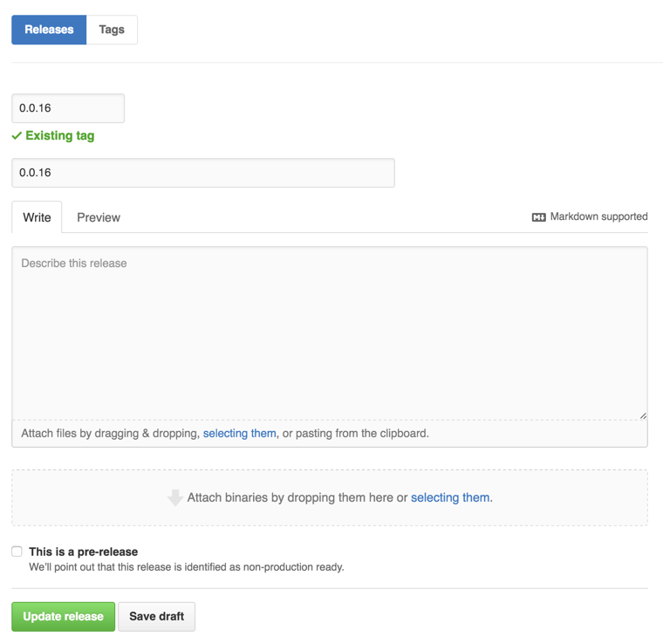Focus the release title field
Screen dimensions: 663x644
pos(203,173)
